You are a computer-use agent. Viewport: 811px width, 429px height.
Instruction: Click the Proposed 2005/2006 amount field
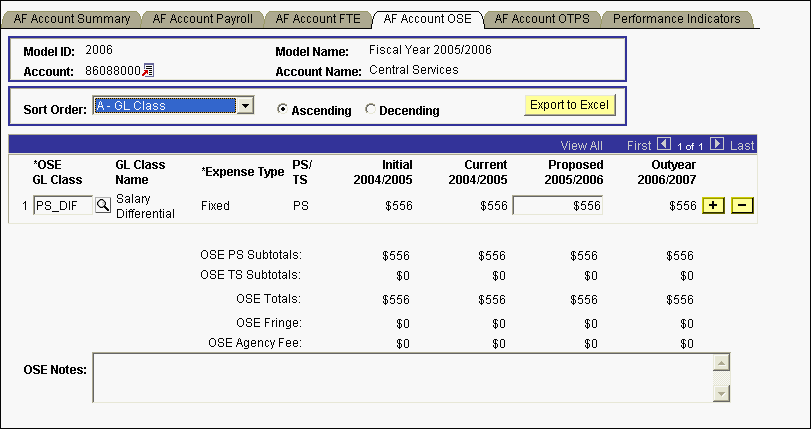tap(557, 205)
